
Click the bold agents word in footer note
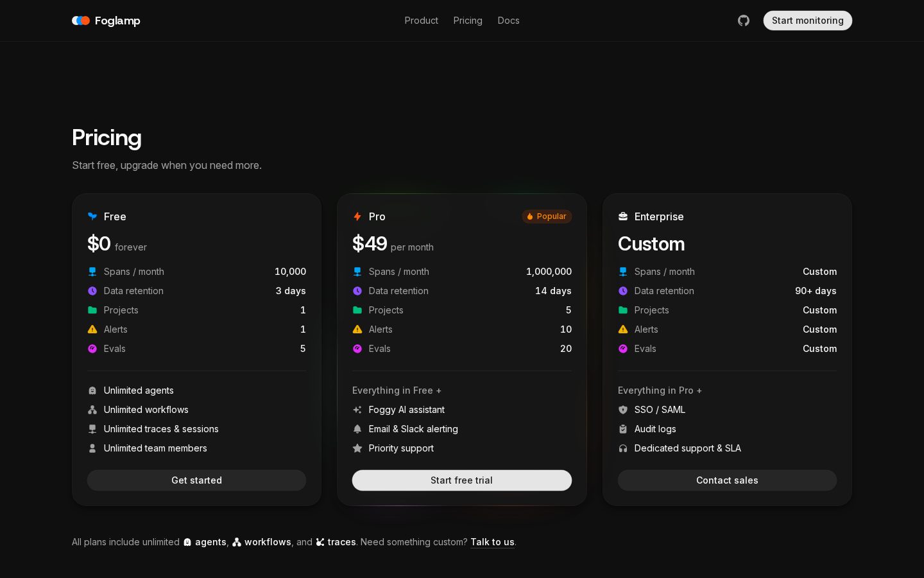point(210,542)
